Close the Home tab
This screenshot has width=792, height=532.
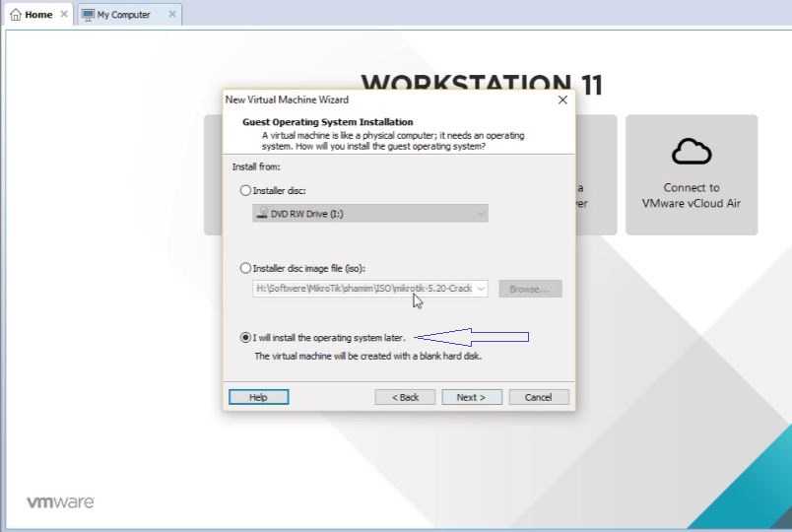[x=64, y=14]
